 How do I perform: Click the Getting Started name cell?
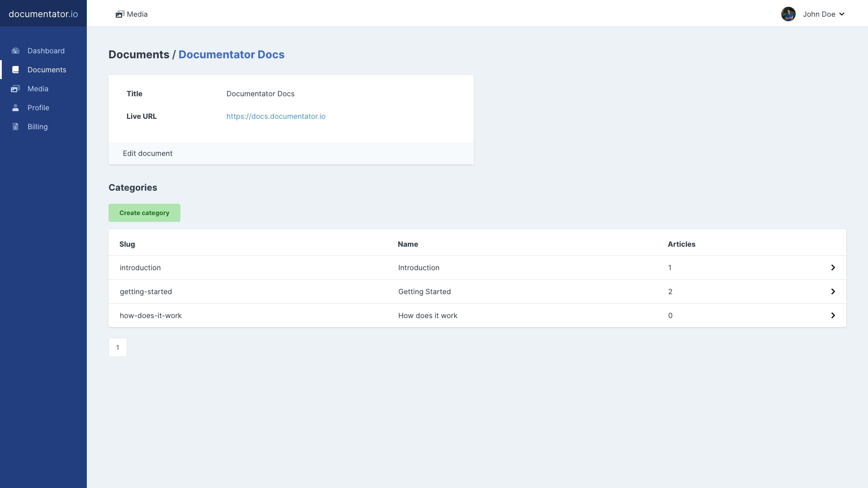(x=425, y=292)
